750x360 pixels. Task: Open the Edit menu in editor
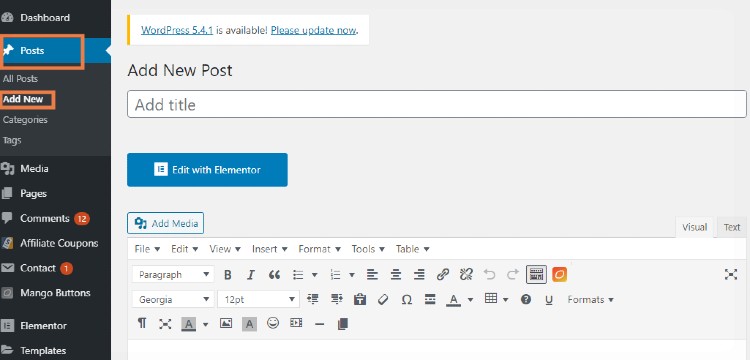pyautogui.click(x=185, y=249)
